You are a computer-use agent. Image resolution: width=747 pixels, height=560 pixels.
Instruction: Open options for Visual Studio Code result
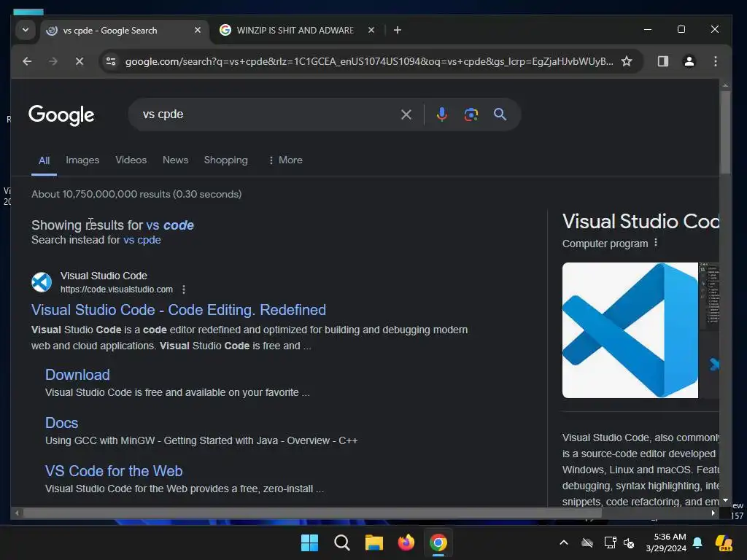184,289
